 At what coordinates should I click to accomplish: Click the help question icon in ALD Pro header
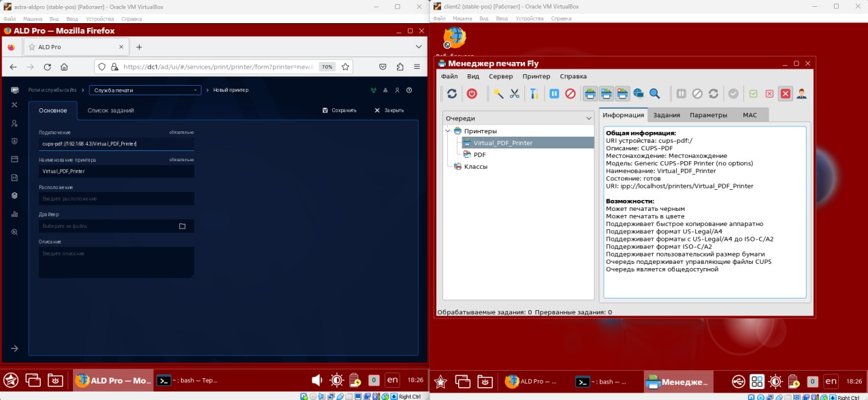(x=409, y=90)
